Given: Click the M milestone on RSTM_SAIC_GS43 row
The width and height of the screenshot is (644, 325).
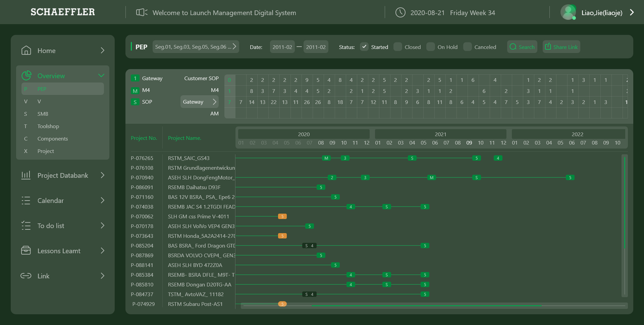Looking at the screenshot, I should pos(326,158).
